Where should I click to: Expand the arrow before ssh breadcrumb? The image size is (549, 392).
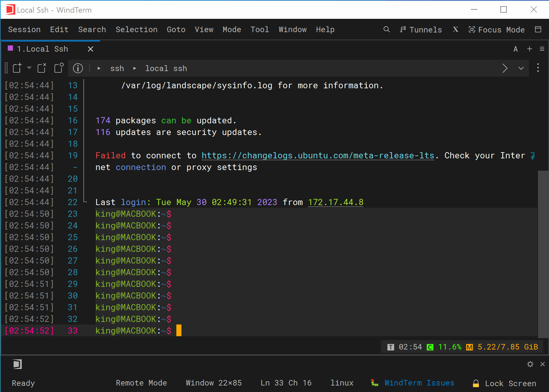pyautogui.click(x=99, y=68)
